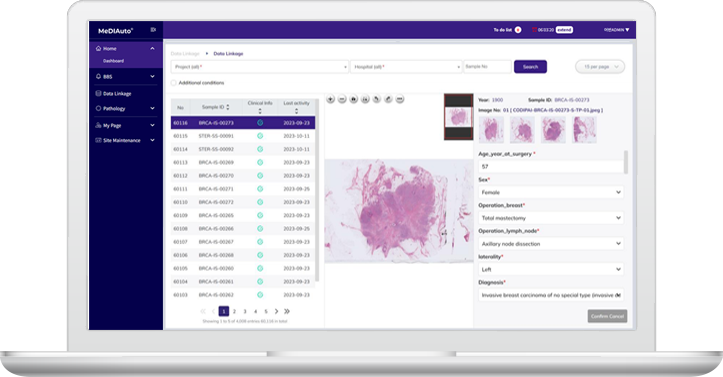Go to page 3 of results
Screen dimensions: 723x377
(x=245, y=312)
